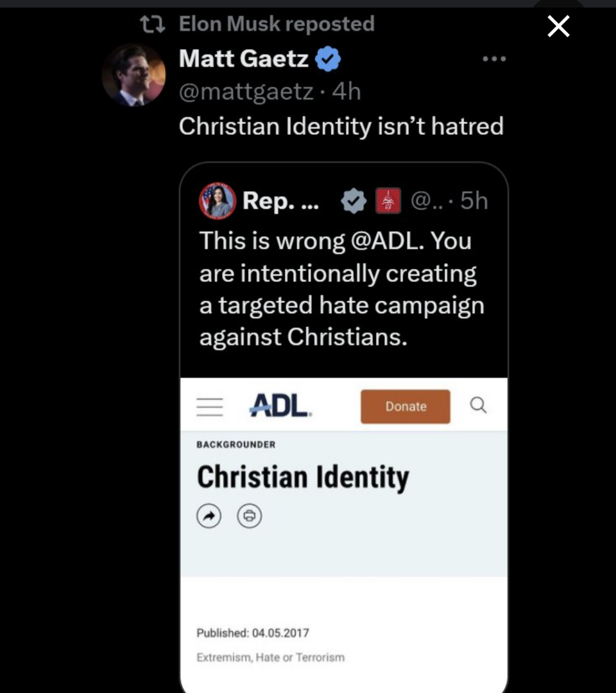Open the quoted post text about @ADL

(x=341, y=289)
